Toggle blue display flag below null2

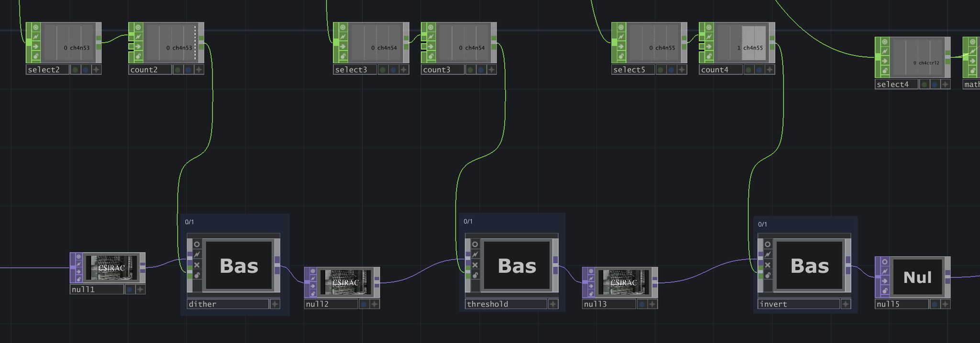click(x=364, y=304)
